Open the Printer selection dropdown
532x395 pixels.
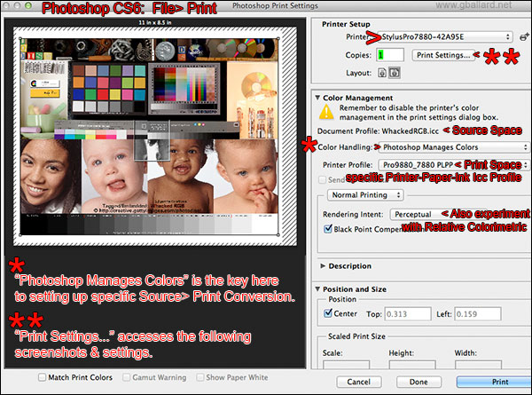pyautogui.click(x=445, y=36)
